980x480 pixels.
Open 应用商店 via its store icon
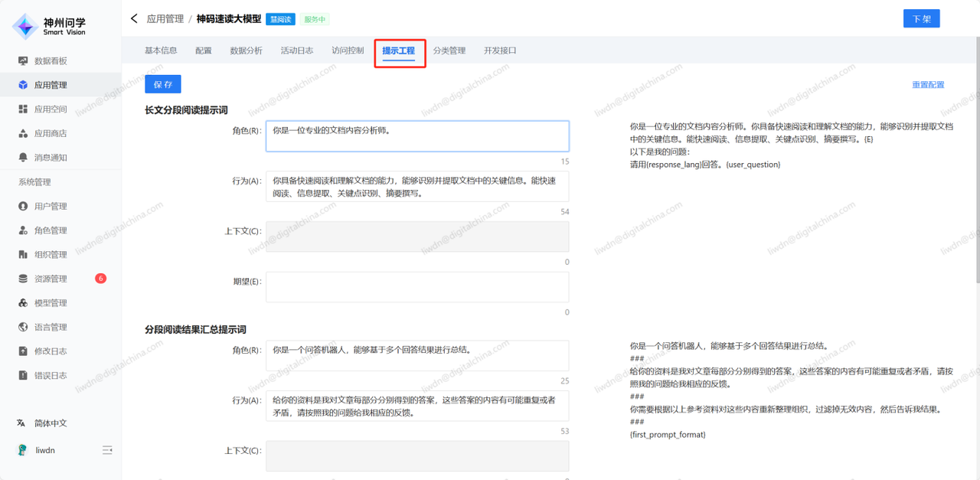pos(23,133)
